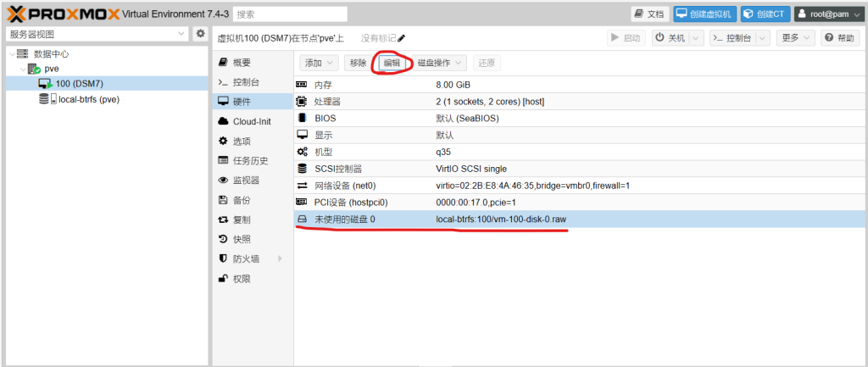Open the 服务器视图 view dropdown
The width and height of the screenshot is (868, 367).
click(x=97, y=34)
